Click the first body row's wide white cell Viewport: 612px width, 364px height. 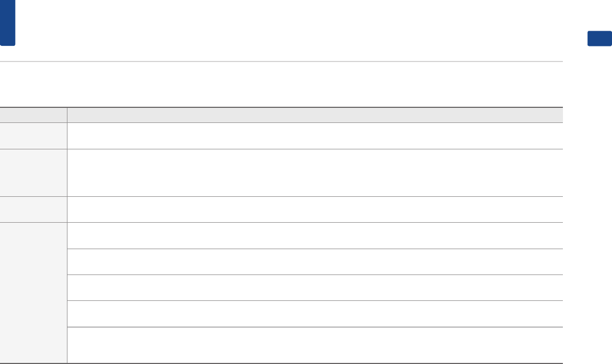coord(315,136)
